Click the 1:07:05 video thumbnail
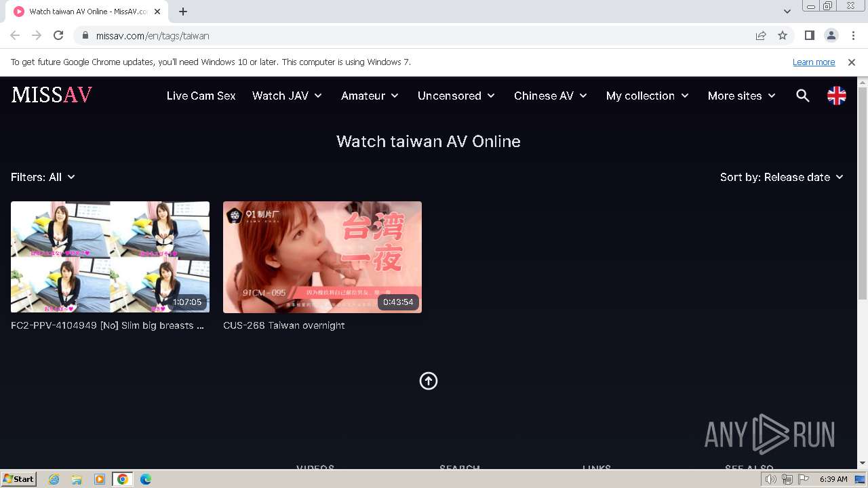 point(110,257)
